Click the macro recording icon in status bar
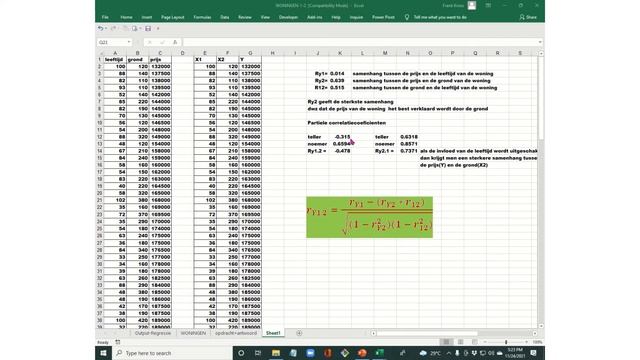Image resolution: width=640 pixels, height=360 pixels. pyautogui.click(x=118, y=342)
